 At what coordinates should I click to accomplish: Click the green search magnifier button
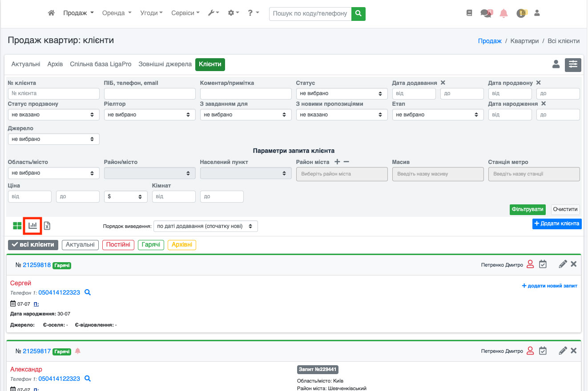(358, 14)
